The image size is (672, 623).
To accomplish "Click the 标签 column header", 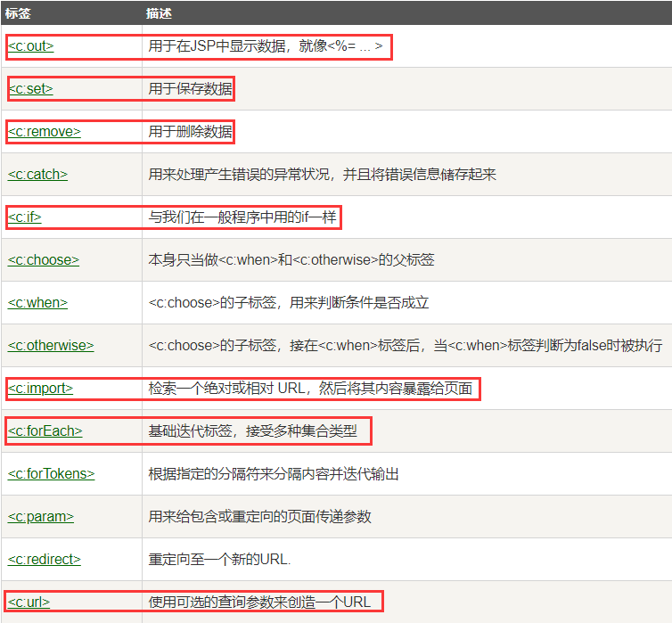I will (18, 13).
